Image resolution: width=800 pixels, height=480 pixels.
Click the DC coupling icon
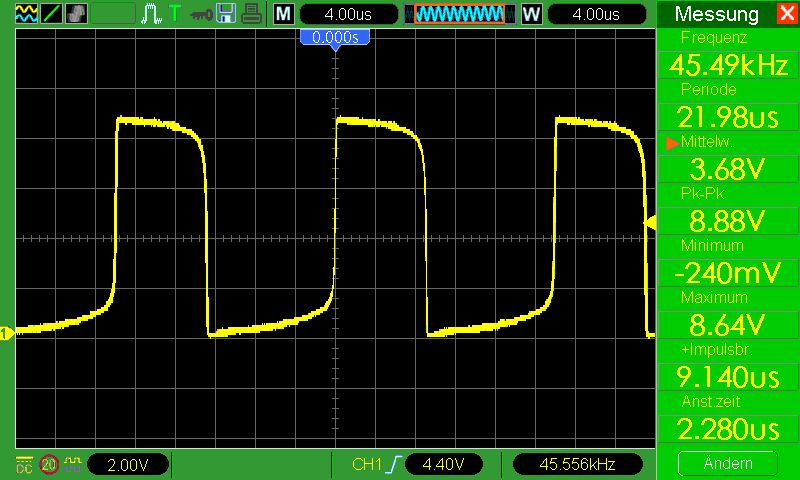(x=24, y=464)
